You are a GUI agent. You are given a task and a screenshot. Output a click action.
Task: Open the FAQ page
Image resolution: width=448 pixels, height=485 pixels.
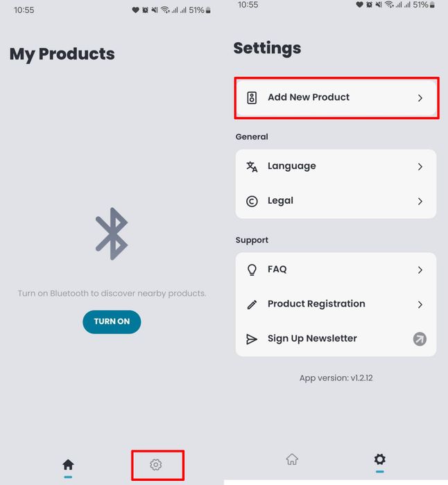tap(336, 270)
